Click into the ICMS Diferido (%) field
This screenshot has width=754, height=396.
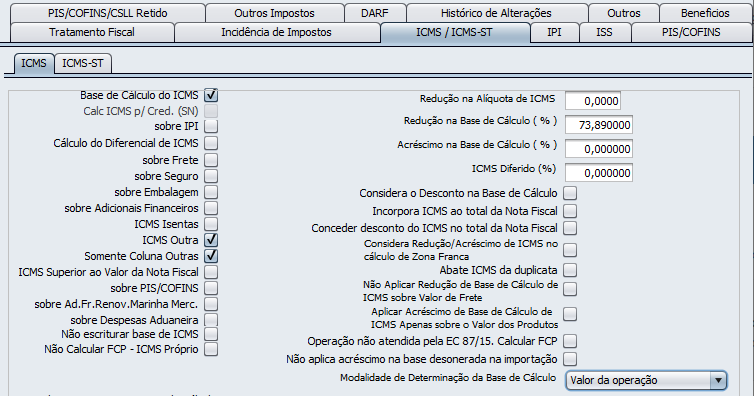pyautogui.click(x=599, y=173)
